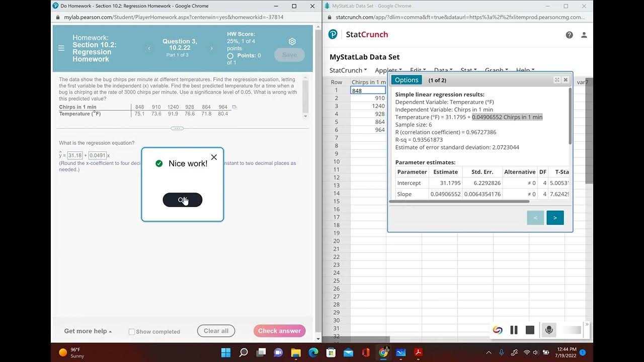Open Microsoft Store from the taskbar
The image size is (644, 362).
pyautogui.click(x=331, y=352)
